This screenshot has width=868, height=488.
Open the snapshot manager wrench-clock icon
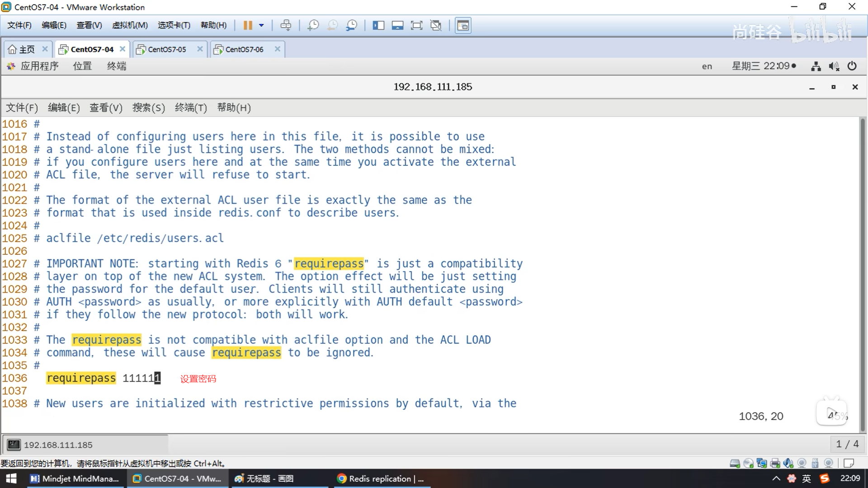pos(351,25)
